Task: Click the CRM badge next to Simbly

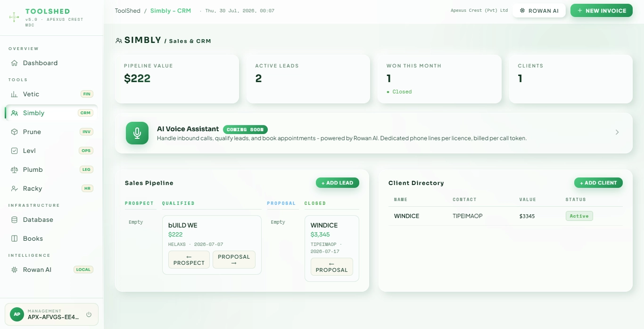Action: pyautogui.click(x=85, y=113)
